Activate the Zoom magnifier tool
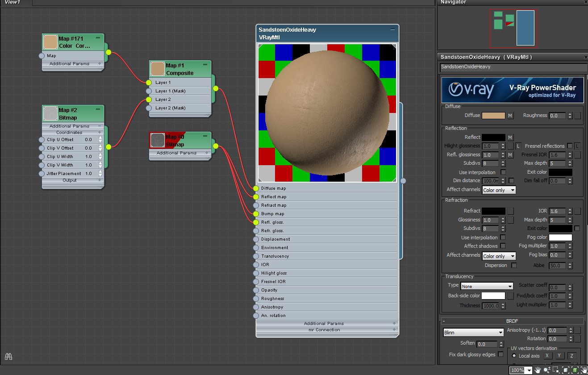The image size is (588, 375). click(x=547, y=370)
